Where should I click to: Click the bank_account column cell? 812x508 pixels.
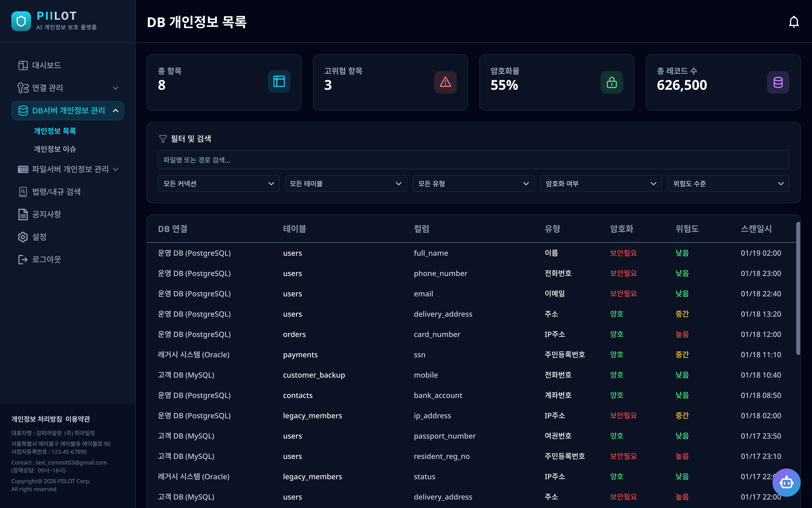(438, 395)
